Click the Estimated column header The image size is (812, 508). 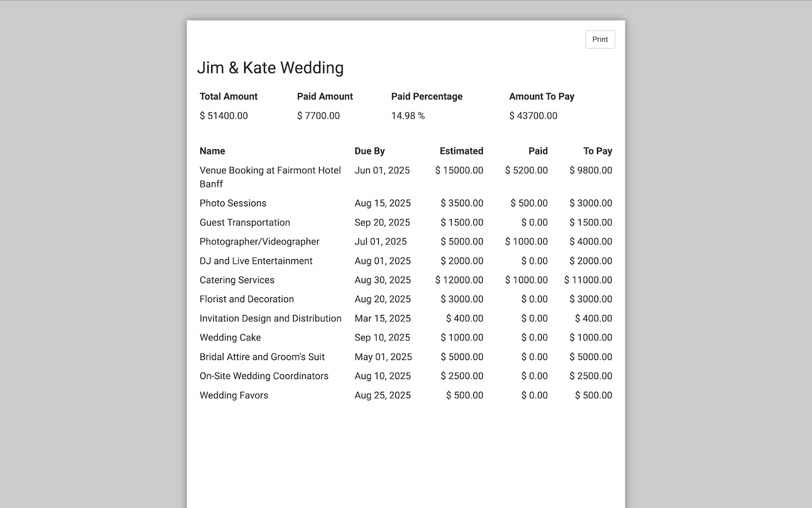pos(461,151)
